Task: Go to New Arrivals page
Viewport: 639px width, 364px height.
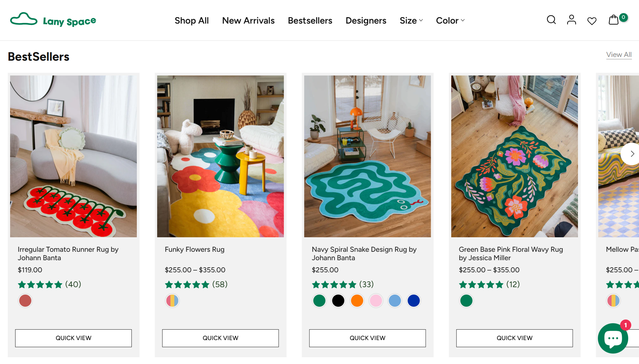Action: [x=248, y=21]
